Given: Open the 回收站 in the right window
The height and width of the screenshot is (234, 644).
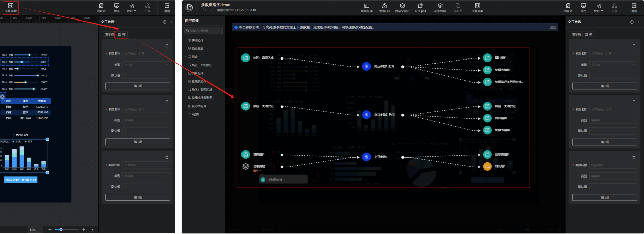Looking at the screenshot, I should pos(568,8).
